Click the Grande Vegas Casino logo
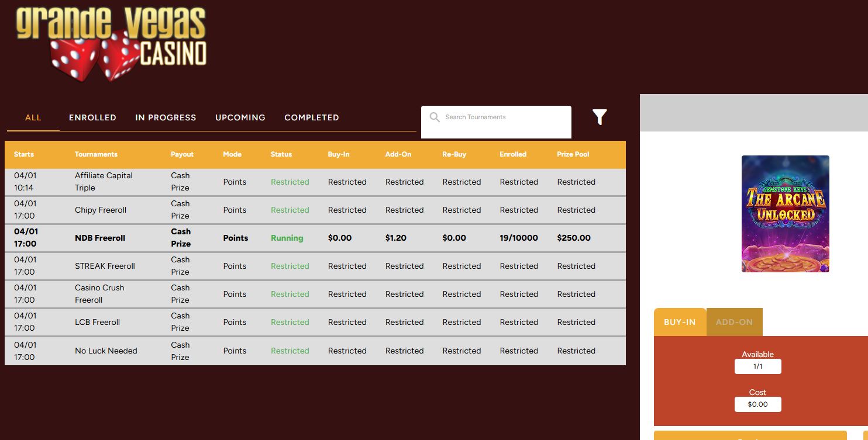 pos(112,44)
